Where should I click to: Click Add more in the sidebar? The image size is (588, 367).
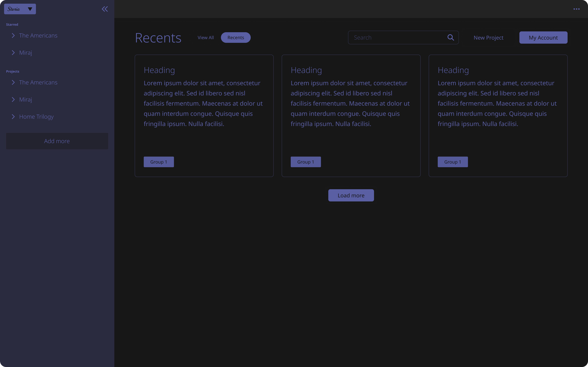pyautogui.click(x=57, y=141)
